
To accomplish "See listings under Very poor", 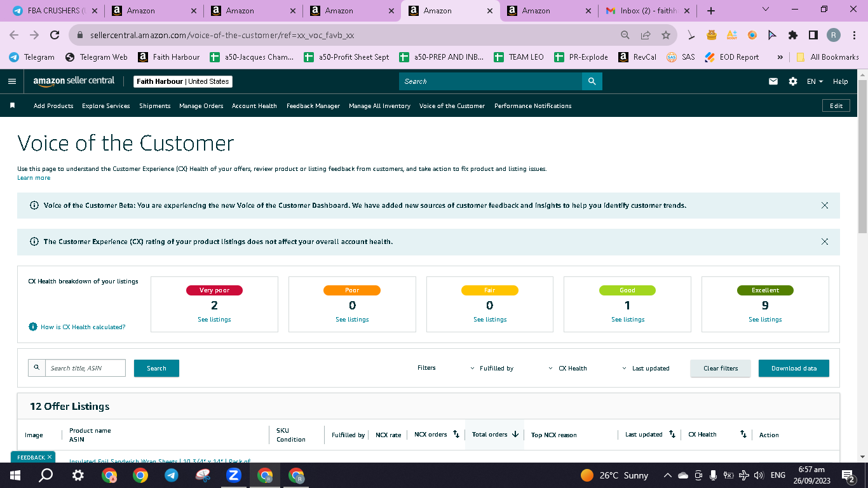I will (x=214, y=320).
